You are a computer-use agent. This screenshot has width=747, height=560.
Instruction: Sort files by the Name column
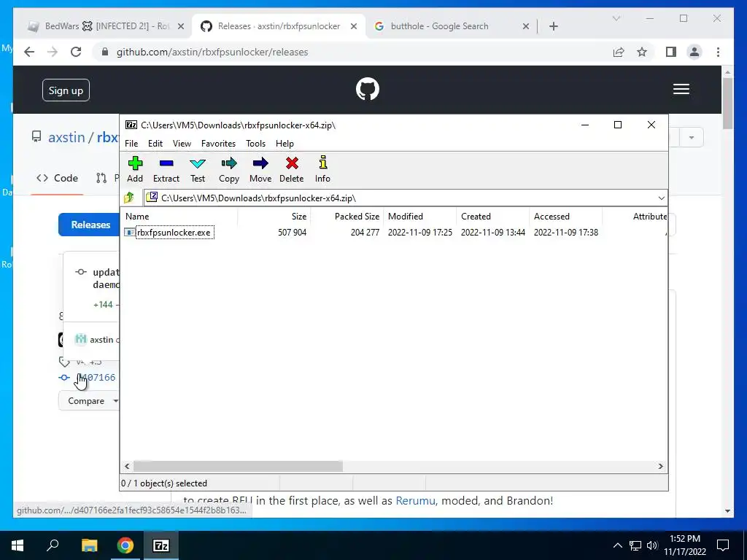(179, 216)
